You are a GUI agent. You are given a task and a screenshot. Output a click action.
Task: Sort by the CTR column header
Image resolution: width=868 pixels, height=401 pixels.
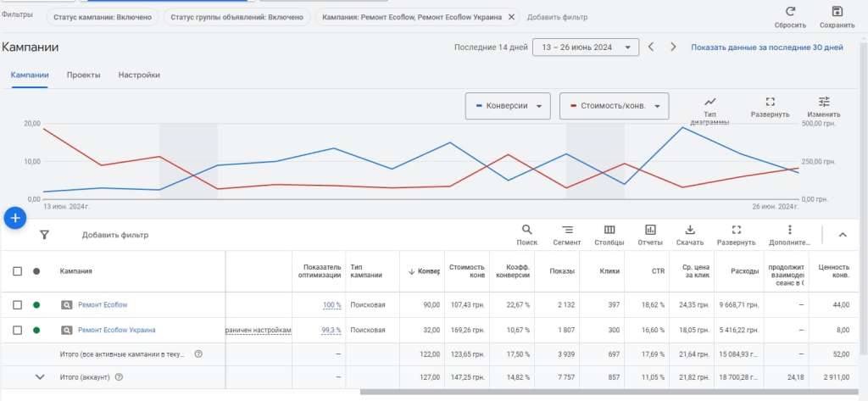point(658,271)
